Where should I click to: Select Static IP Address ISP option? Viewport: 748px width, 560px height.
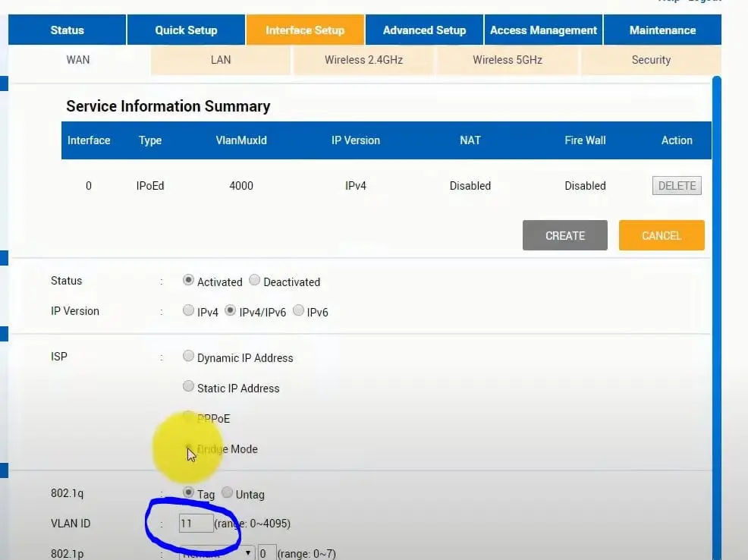coord(188,386)
